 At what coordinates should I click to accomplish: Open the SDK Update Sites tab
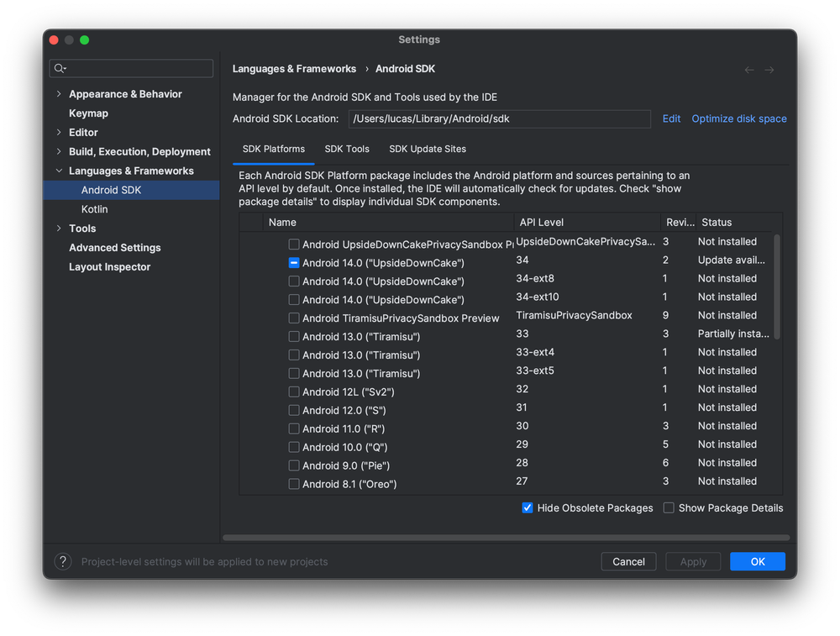(x=427, y=149)
